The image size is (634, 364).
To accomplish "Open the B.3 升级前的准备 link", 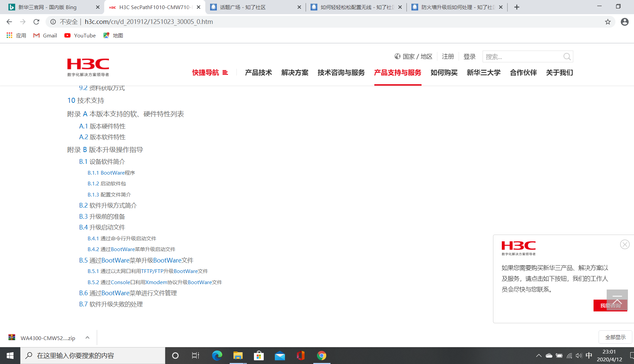I will coord(102,216).
